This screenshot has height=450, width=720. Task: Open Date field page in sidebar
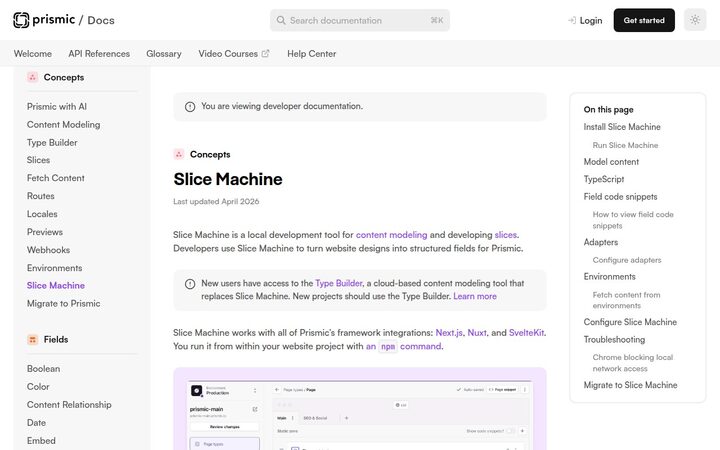click(36, 422)
